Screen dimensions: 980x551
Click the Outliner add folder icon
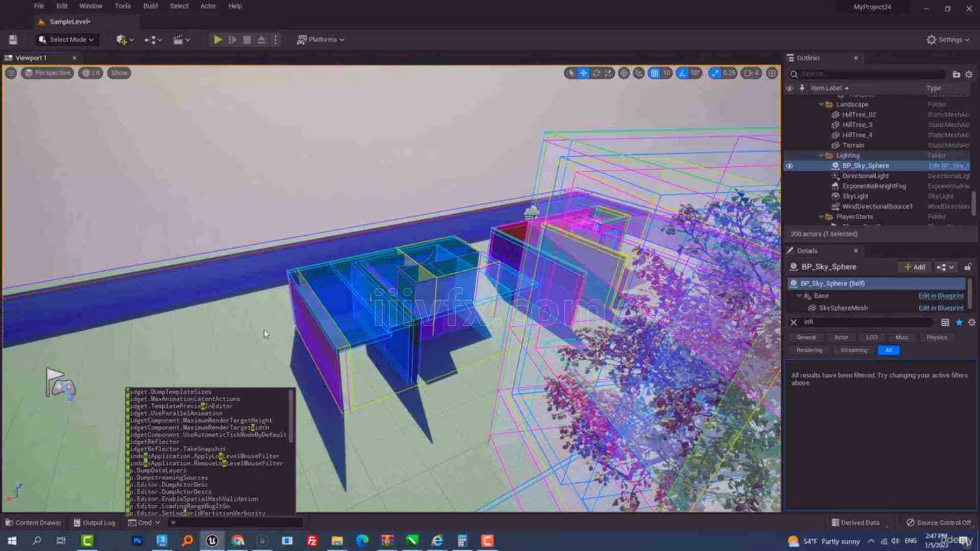(956, 75)
